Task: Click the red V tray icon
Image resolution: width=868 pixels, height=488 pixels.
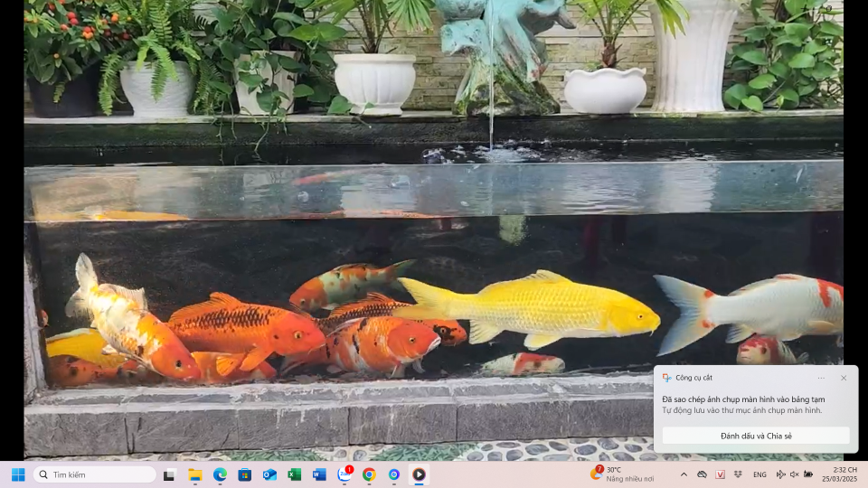Action: (x=721, y=474)
